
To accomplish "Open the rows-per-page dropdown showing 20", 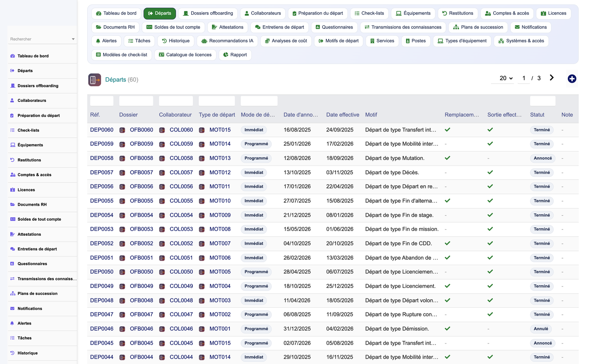I will (x=506, y=78).
